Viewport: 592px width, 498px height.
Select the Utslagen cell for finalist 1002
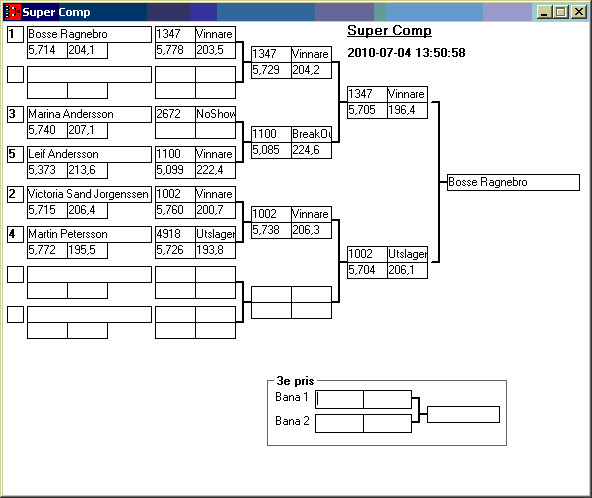pyautogui.click(x=407, y=254)
